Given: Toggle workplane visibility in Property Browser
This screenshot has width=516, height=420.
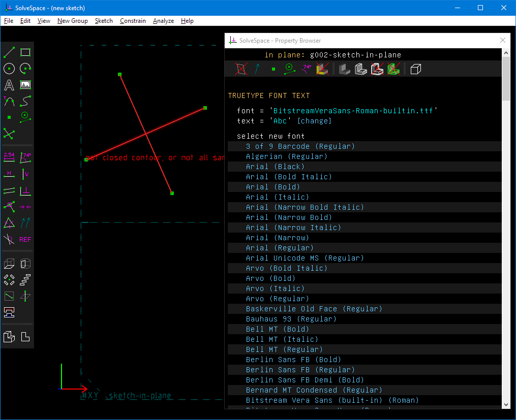Looking at the screenshot, I should click(240, 69).
